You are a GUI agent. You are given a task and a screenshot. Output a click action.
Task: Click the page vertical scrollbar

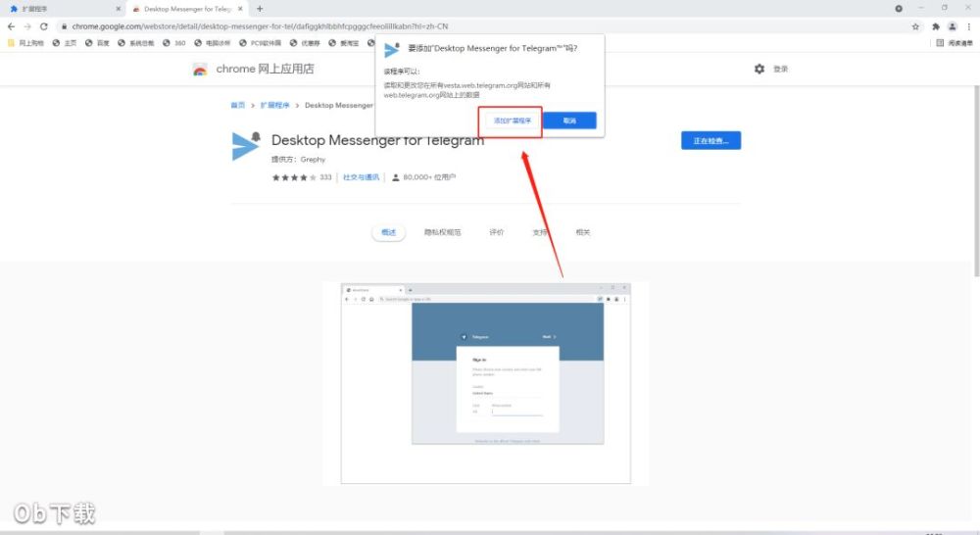976,181
